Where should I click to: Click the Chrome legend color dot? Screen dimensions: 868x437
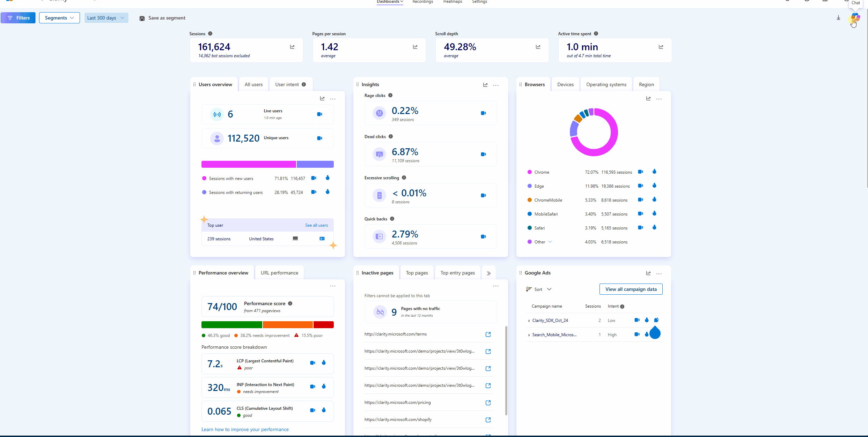(530, 172)
